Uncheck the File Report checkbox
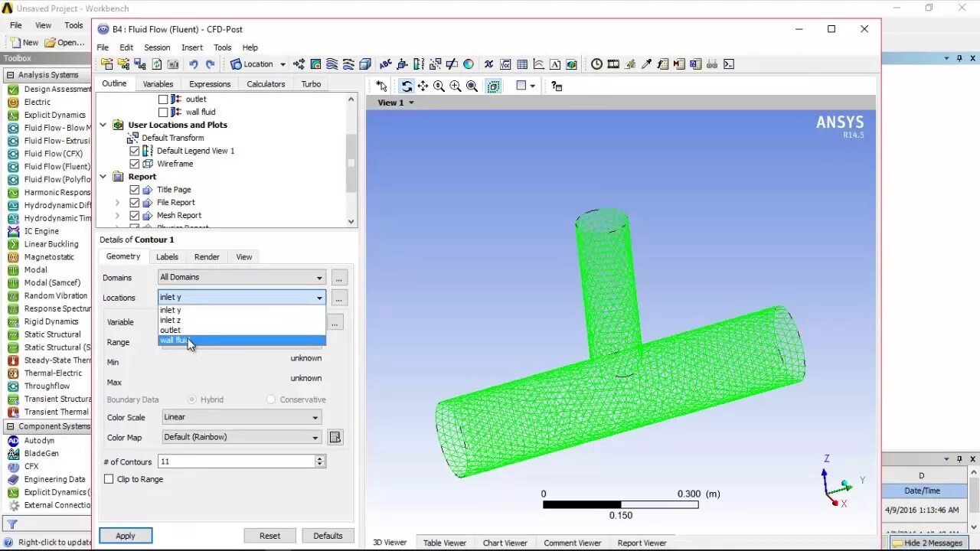The height and width of the screenshot is (551, 980). pyautogui.click(x=135, y=203)
